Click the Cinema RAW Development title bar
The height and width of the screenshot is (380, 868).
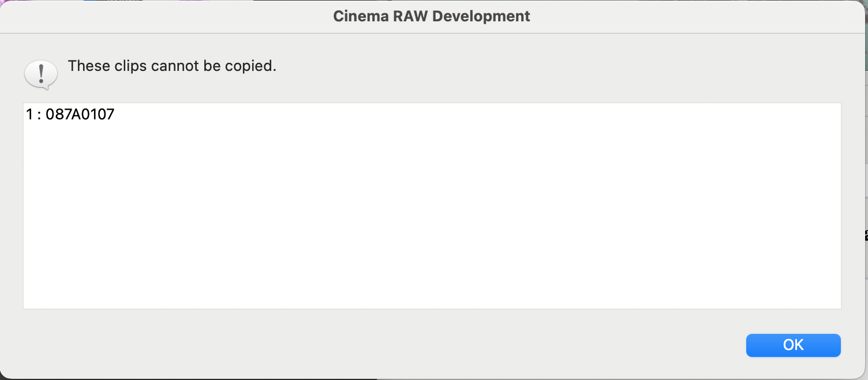[431, 16]
